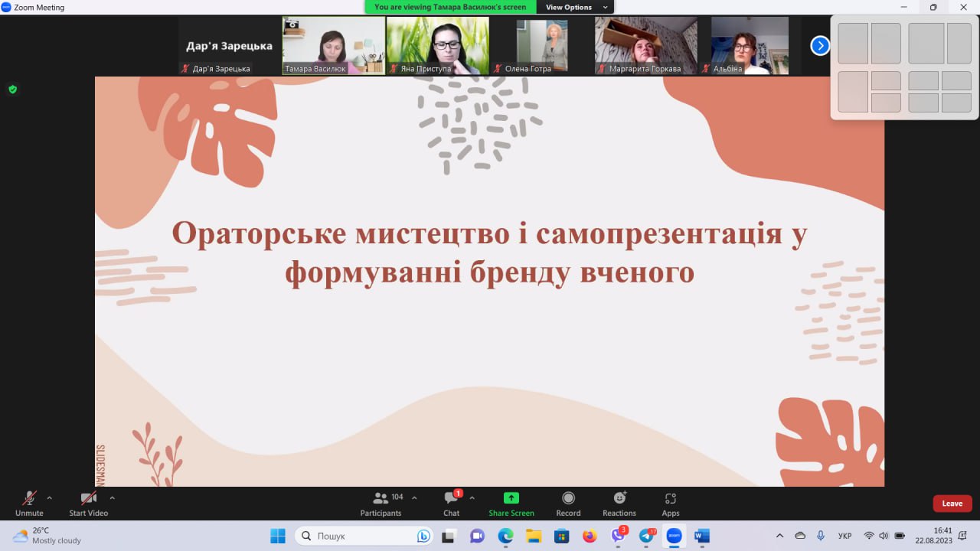Viewport: 980px width, 551px height.
Task: Expand audio options arrow beside Unmute
Action: pyautogui.click(x=50, y=497)
